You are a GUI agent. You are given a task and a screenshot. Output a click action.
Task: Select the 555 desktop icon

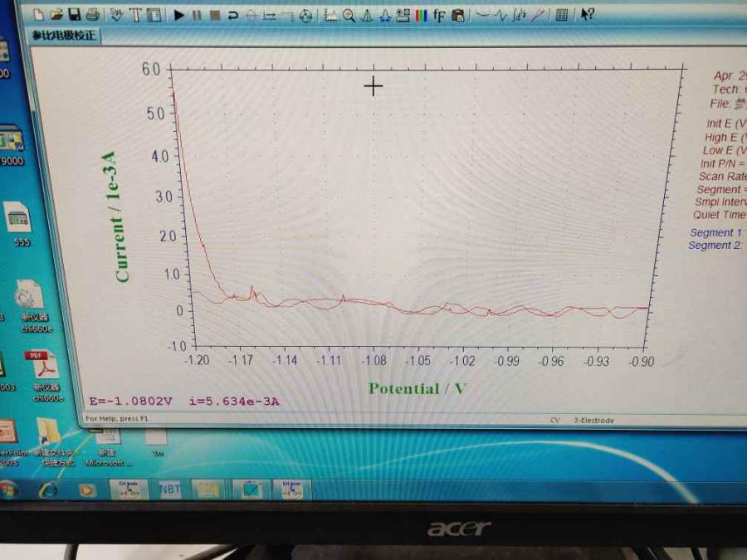tap(20, 224)
